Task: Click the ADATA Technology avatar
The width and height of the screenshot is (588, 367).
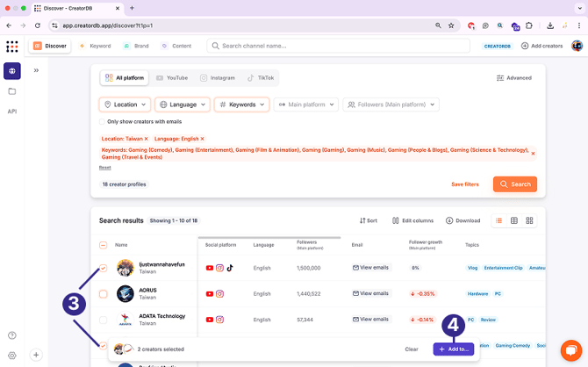Action: point(125,320)
